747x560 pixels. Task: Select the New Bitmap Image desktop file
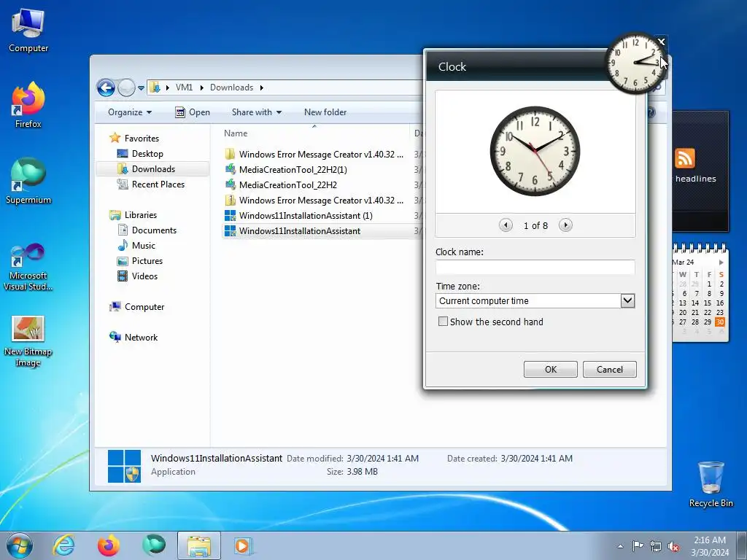[28, 341]
